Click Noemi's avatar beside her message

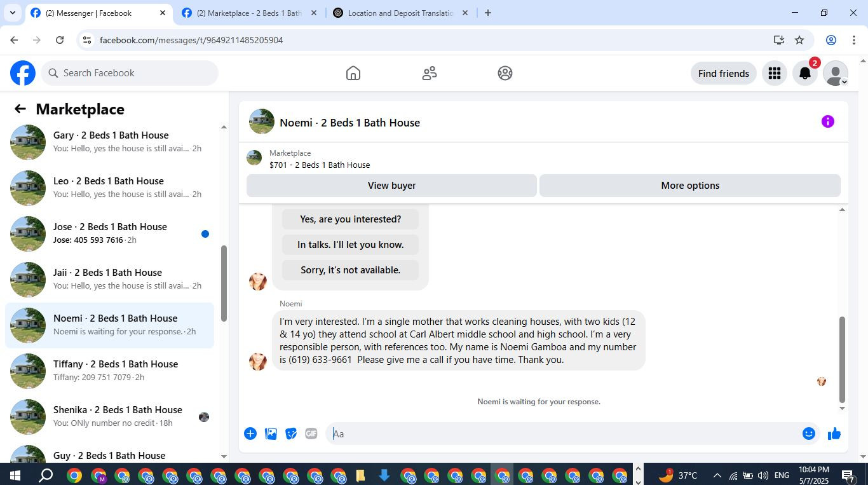258,360
